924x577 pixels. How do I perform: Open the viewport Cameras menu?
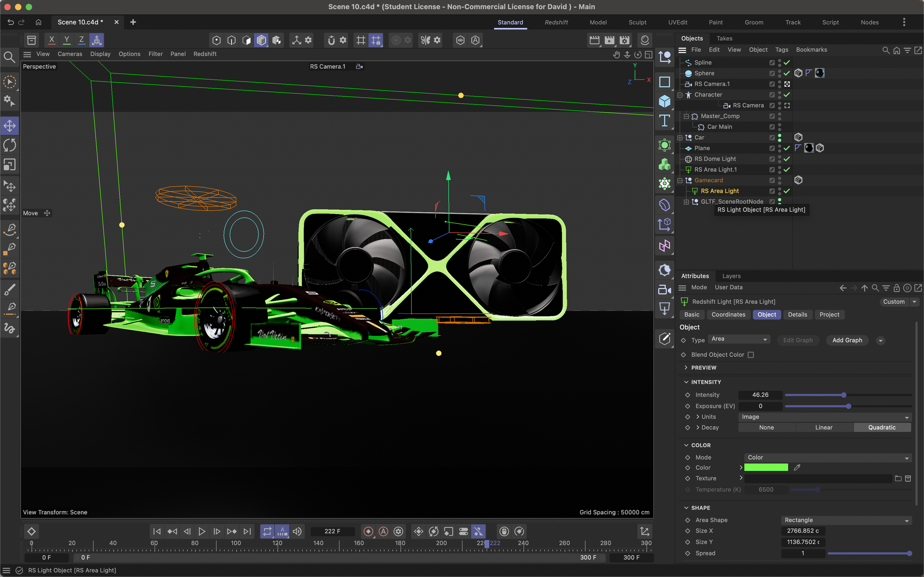[x=70, y=54]
